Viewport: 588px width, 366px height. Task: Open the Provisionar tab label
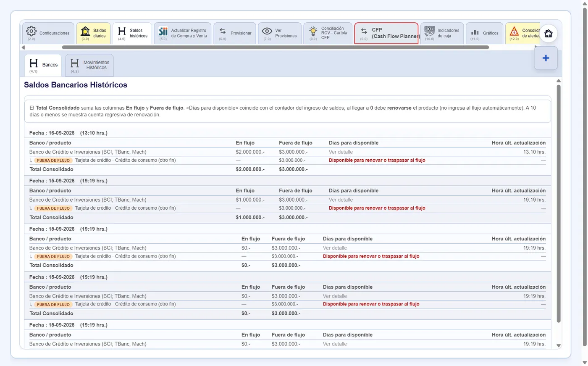[241, 33]
